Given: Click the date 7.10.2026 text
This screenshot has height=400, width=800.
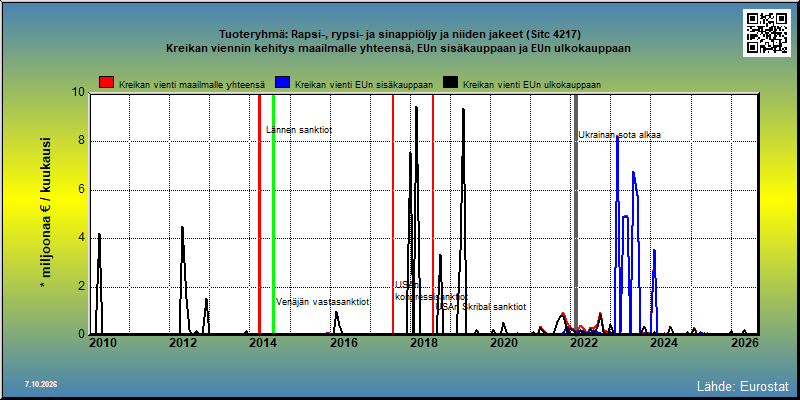Looking at the screenshot, I should click(40, 384).
